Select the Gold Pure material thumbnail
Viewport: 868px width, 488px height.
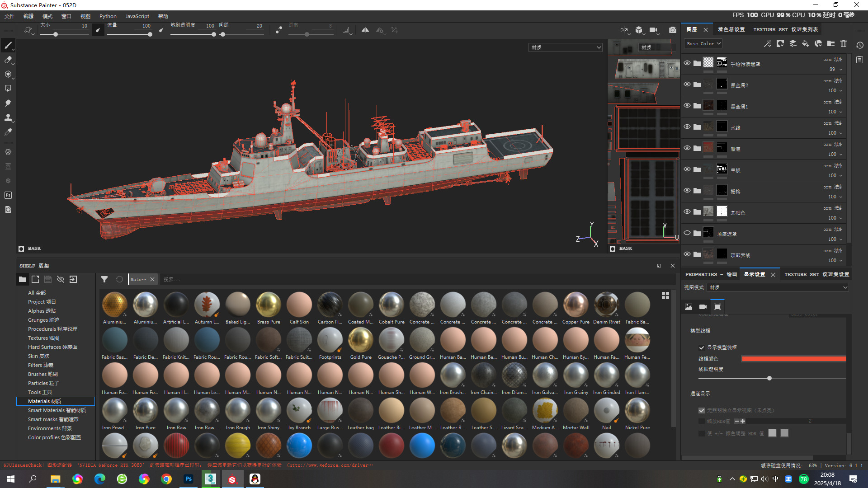(x=361, y=340)
